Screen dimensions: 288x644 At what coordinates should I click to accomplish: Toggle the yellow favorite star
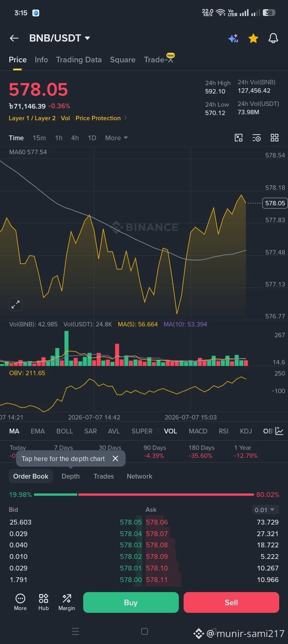pos(253,38)
